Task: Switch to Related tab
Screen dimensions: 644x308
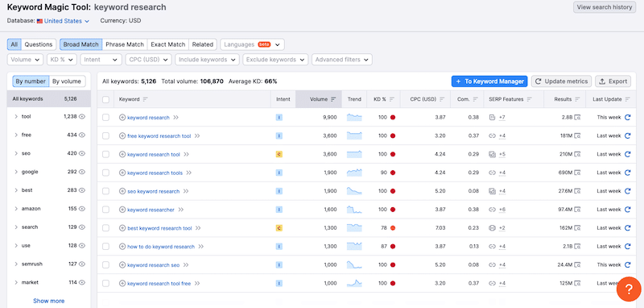Action: 203,44
